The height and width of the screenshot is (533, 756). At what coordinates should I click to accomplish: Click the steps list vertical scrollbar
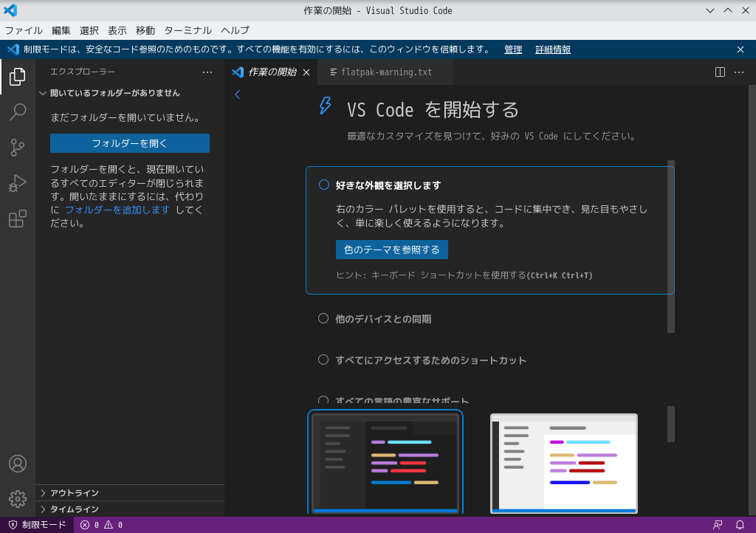coord(671,247)
